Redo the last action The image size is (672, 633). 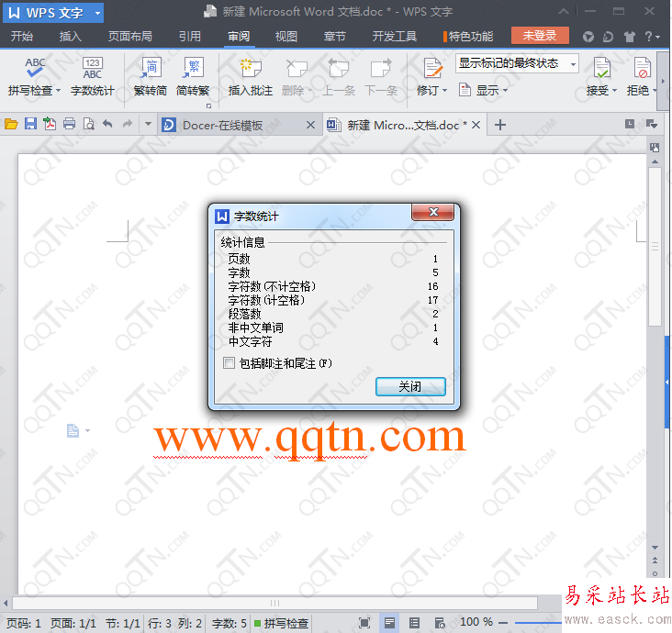(x=128, y=124)
